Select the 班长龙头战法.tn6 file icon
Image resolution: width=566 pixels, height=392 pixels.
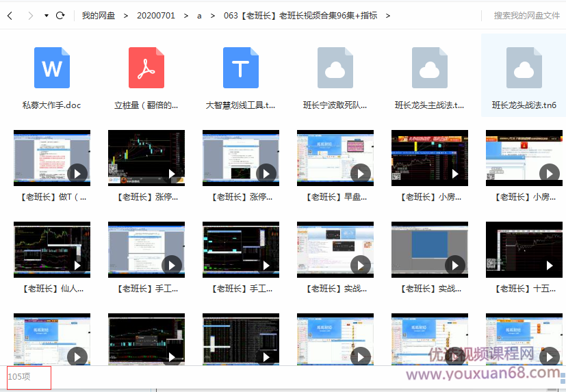pos(524,68)
